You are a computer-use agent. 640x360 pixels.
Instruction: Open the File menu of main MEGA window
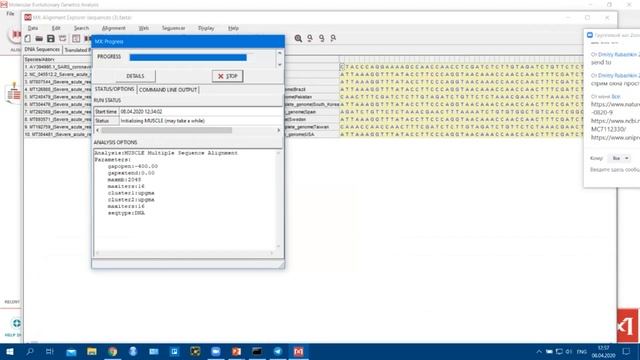[x=10, y=13]
